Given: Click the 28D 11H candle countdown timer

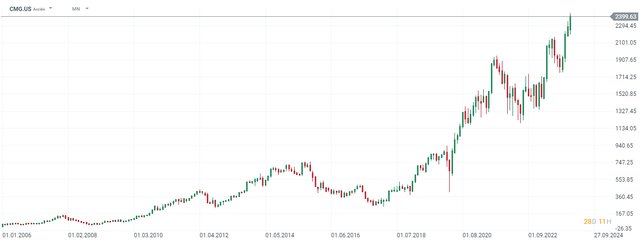Looking at the screenshot, I should coord(597,221).
